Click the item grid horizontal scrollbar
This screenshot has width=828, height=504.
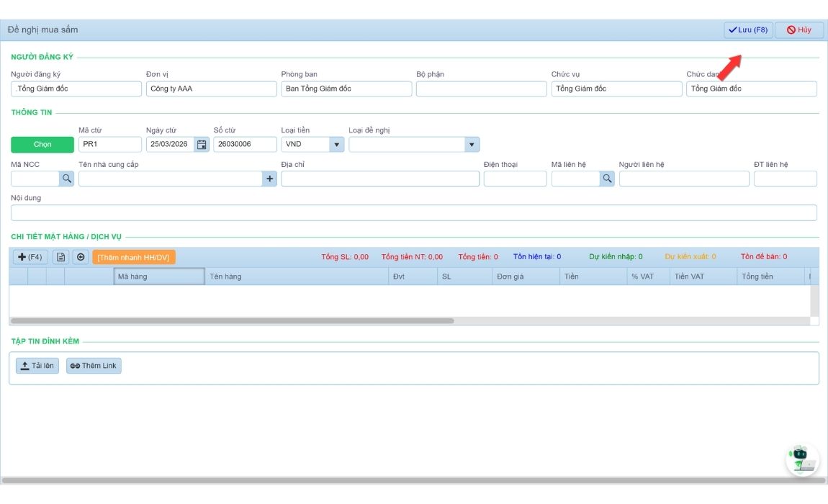coord(232,320)
